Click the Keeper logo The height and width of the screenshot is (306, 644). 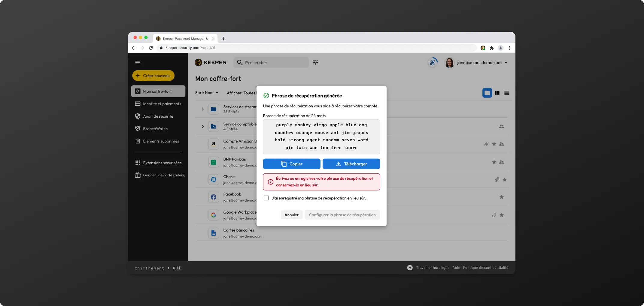[x=211, y=62]
